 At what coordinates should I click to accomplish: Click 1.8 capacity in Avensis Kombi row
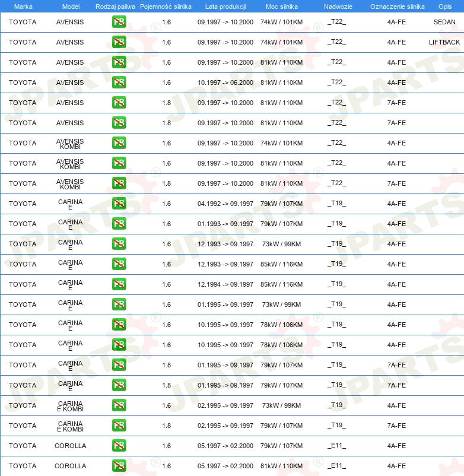pyautogui.click(x=166, y=183)
